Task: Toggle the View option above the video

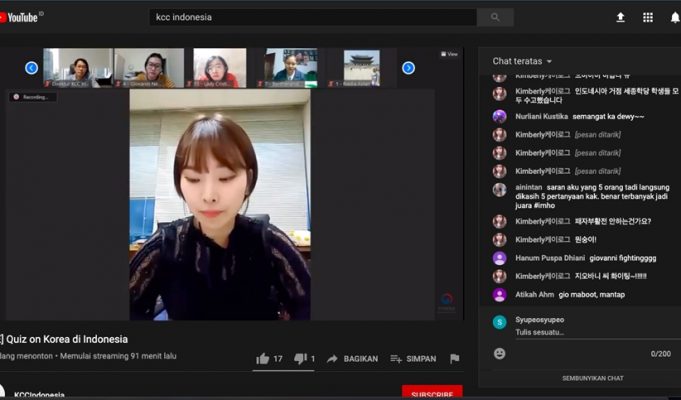Action: click(x=449, y=54)
